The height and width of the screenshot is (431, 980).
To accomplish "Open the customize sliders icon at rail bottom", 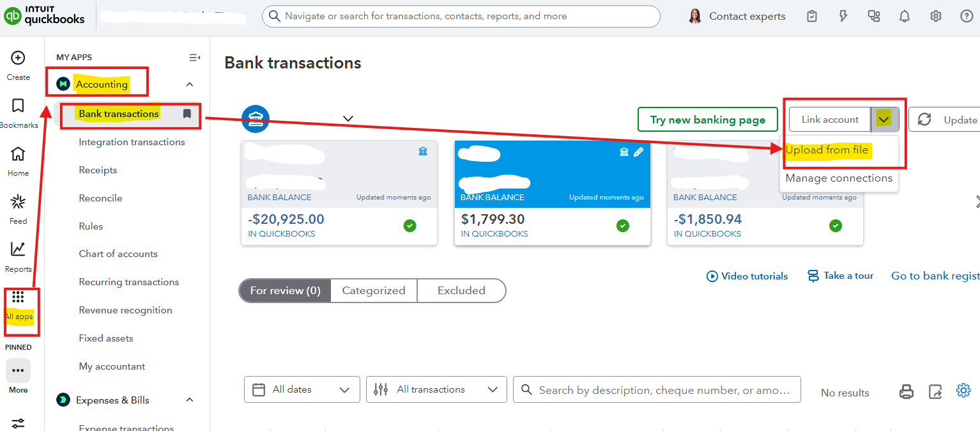I will [x=19, y=423].
